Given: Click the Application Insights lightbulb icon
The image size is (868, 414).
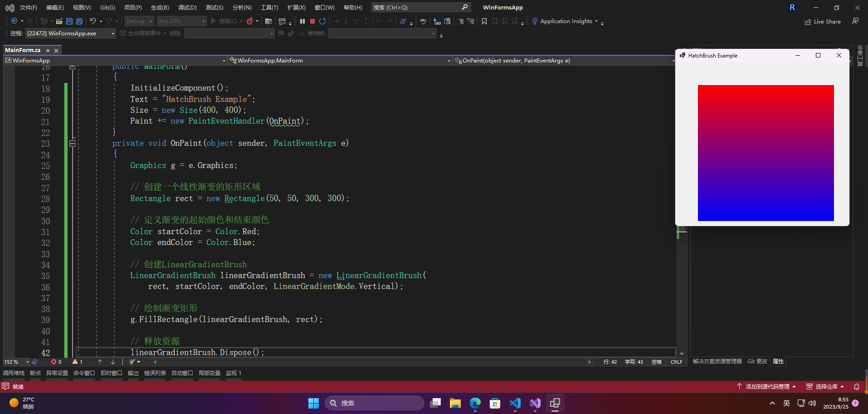Looking at the screenshot, I should pos(535,21).
